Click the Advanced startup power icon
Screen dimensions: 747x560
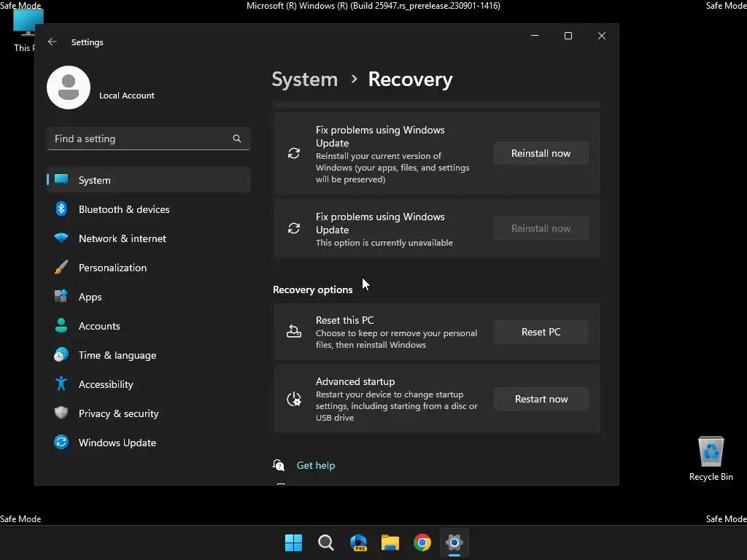(294, 399)
